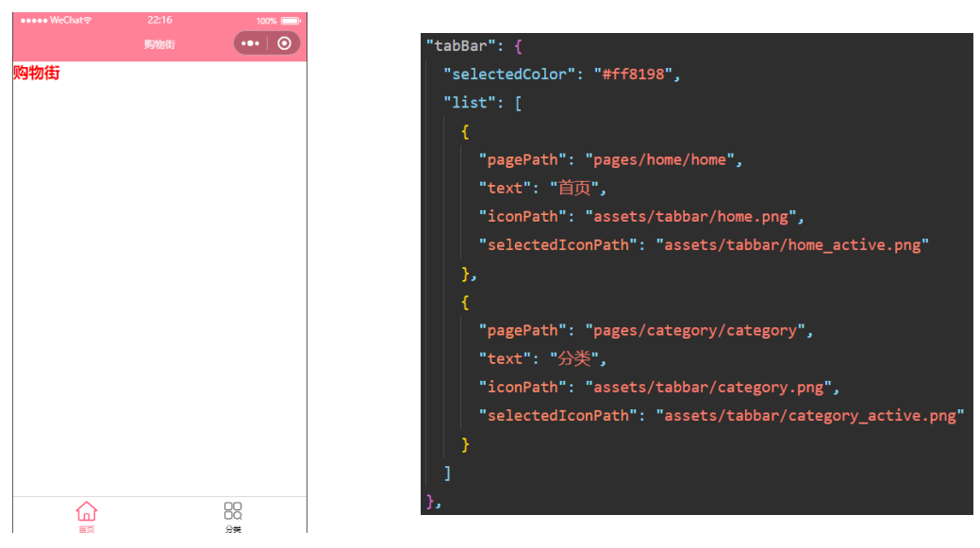Click the red 购物街 page text
This screenshot has height=548, width=980.
pyautogui.click(x=37, y=73)
